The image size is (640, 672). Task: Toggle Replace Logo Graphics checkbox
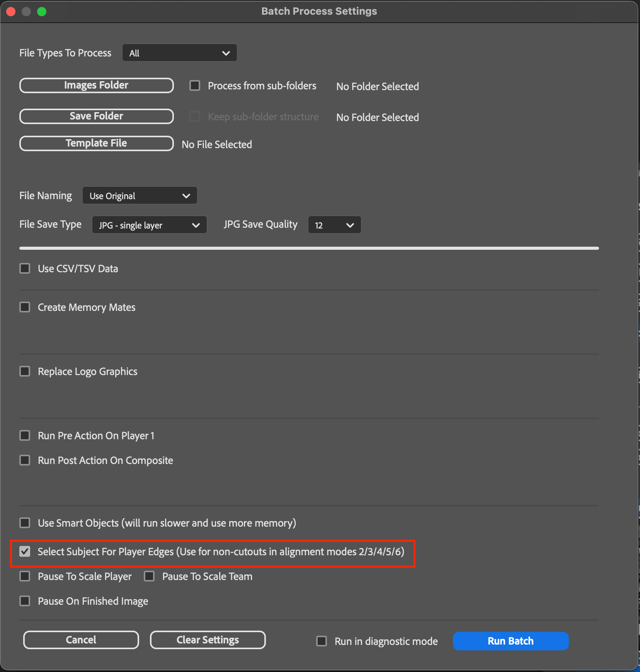[25, 372]
